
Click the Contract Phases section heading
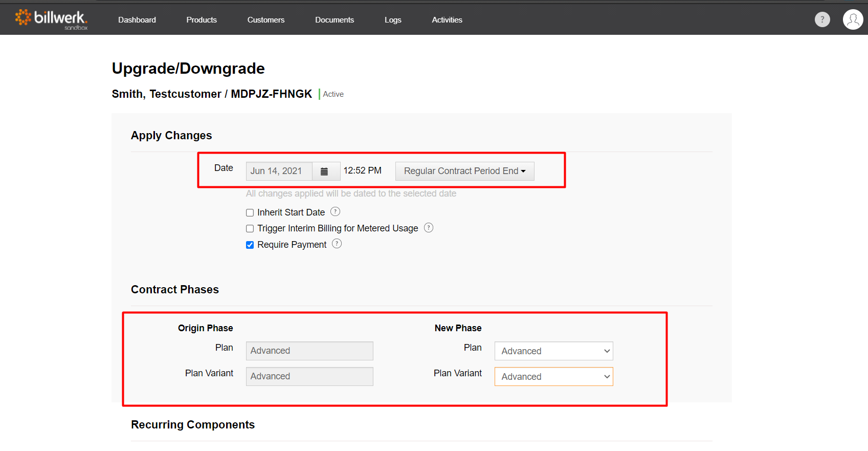175,289
